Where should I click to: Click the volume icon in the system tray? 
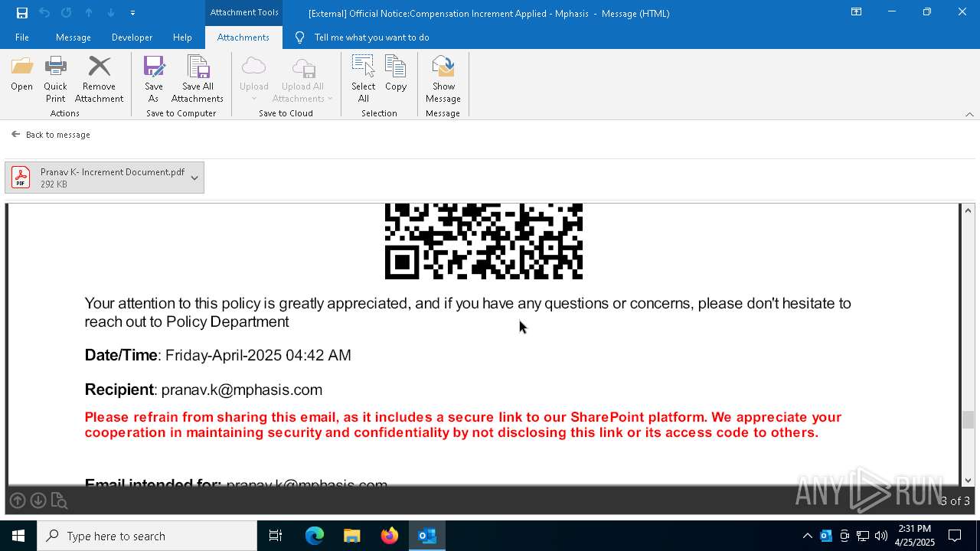(x=881, y=536)
